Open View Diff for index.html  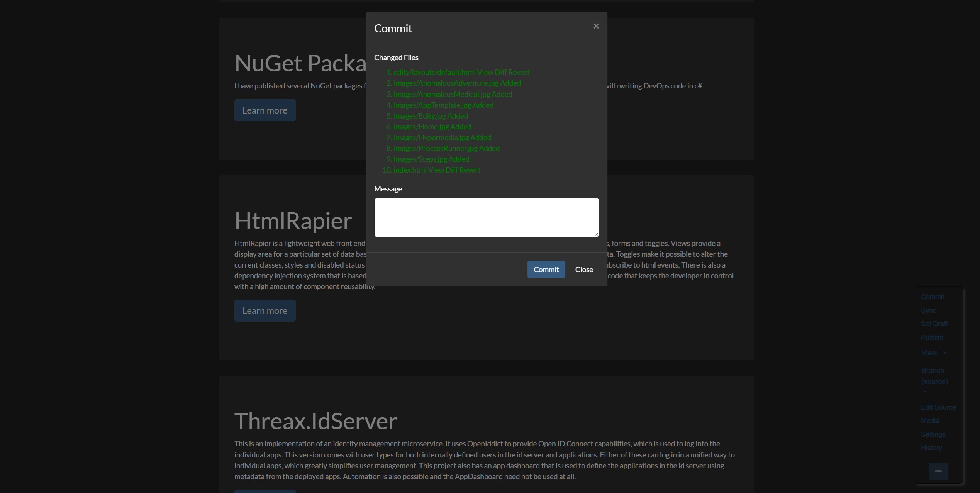pos(443,170)
